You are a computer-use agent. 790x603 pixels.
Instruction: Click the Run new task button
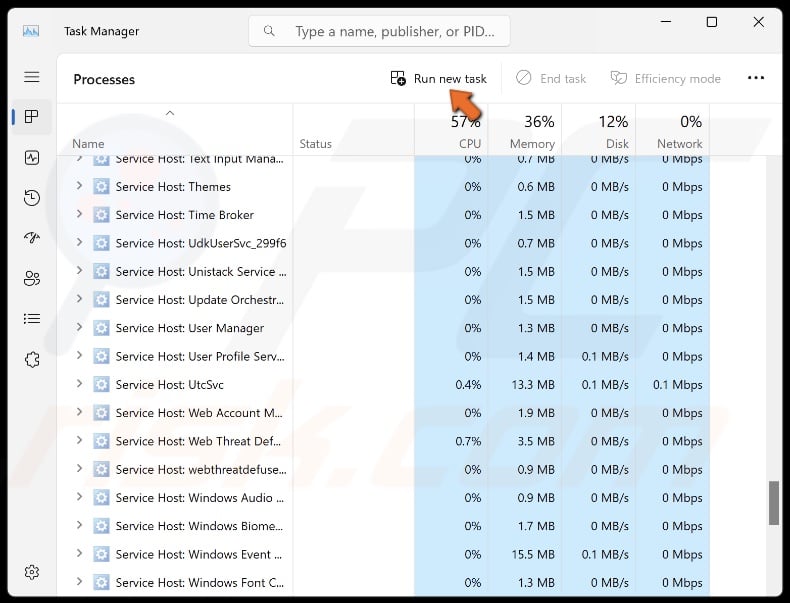(439, 78)
